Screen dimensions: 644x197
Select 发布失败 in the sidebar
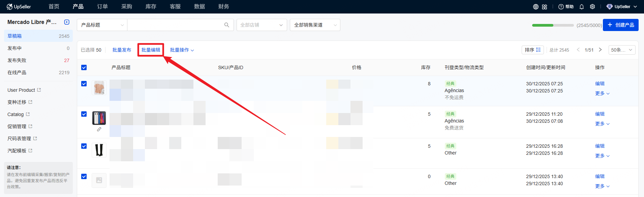tap(17, 60)
